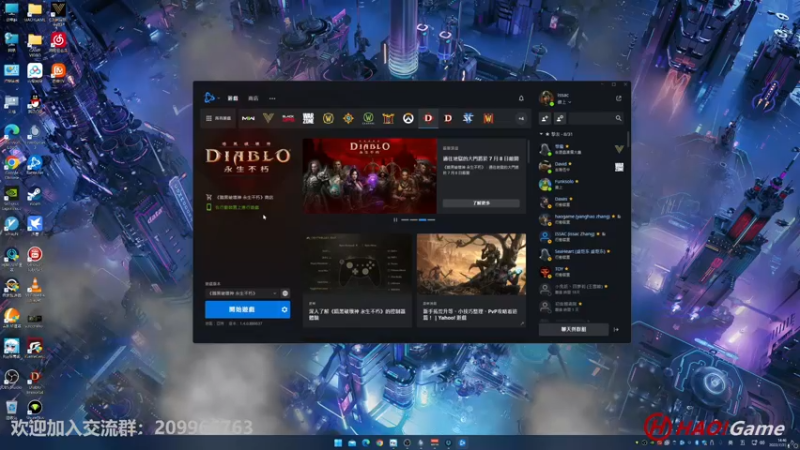Switch to the Shop tab
This screenshot has width=800, height=450.
(253, 98)
